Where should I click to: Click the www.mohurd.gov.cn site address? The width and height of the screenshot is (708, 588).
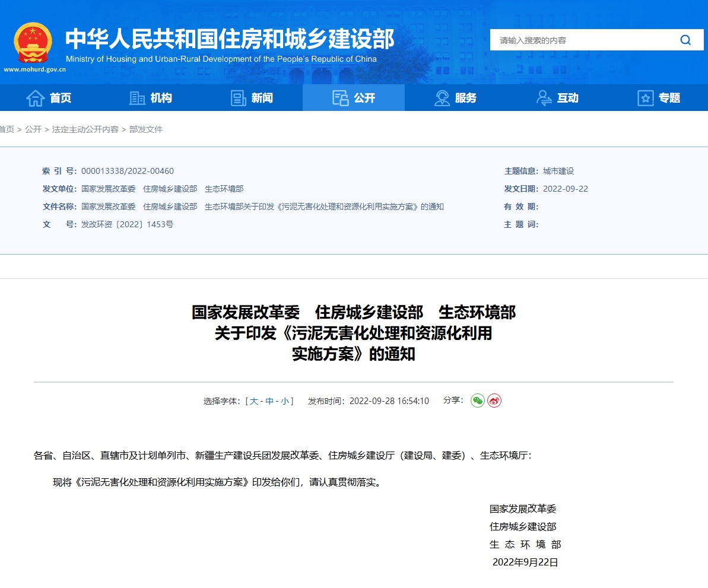pyautogui.click(x=34, y=69)
